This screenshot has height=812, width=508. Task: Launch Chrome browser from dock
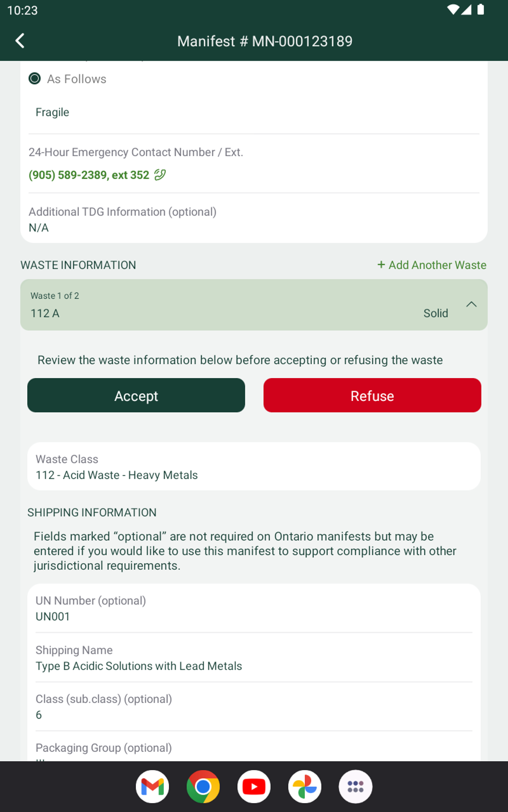[203, 787]
